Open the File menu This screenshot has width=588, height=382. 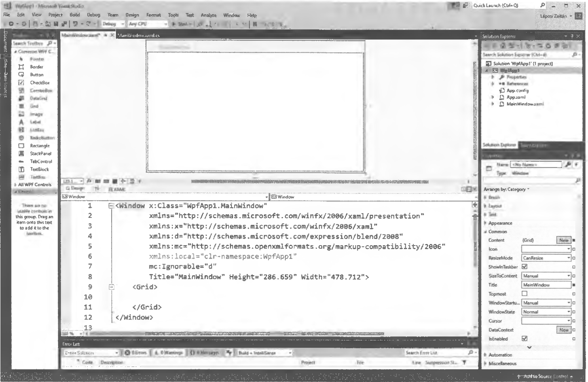pos(7,15)
